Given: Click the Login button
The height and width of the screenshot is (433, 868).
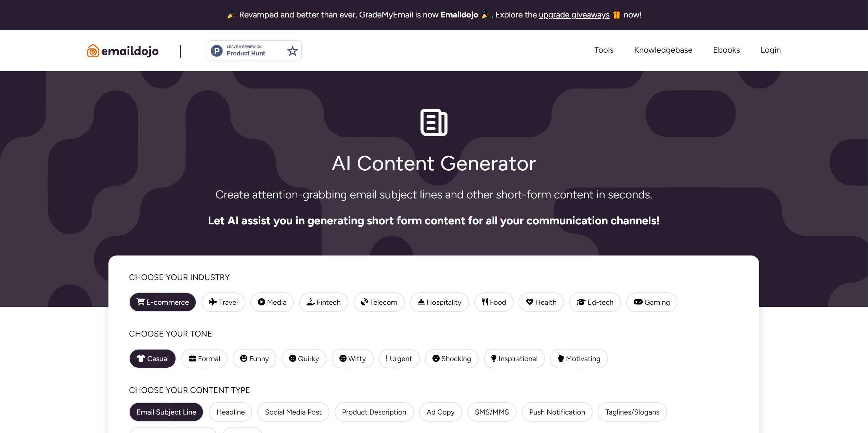Looking at the screenshot, I should (x=770, y=50).
